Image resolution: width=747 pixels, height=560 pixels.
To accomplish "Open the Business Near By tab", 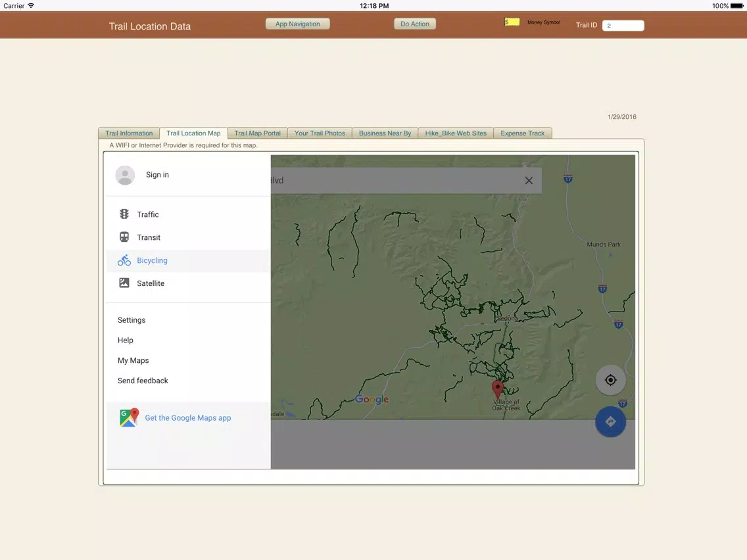I will click(385, 133).
